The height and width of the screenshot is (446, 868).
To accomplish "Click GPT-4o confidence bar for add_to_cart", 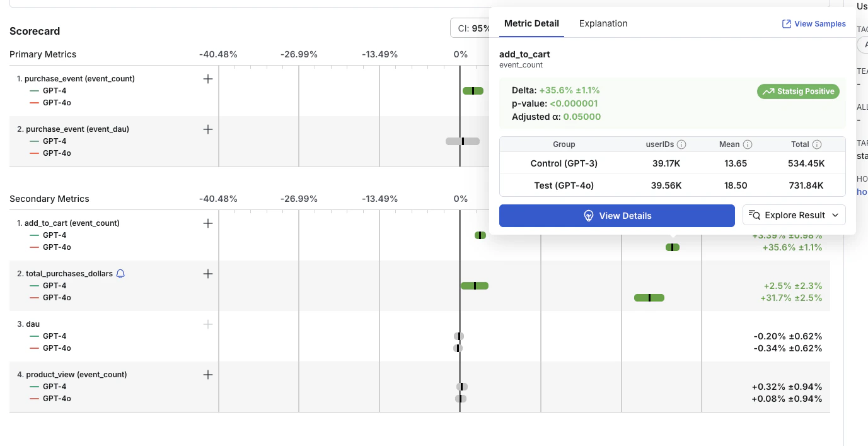I will click(x=673, y=247).
